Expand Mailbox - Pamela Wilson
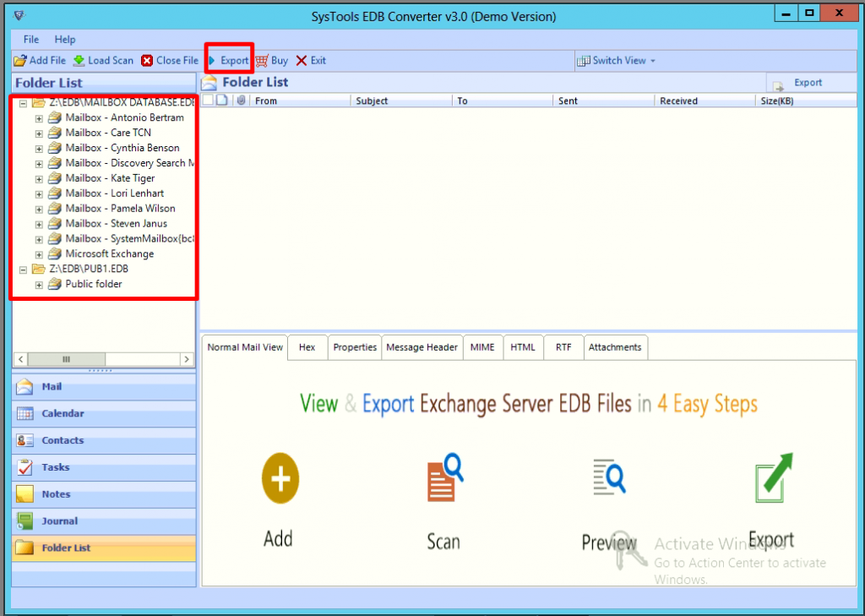This screenshot has height=616, width=865. (39, 210)
